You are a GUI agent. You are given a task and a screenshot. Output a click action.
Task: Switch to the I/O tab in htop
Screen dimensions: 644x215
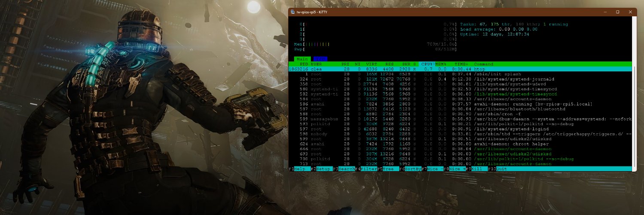pos(320,58)
